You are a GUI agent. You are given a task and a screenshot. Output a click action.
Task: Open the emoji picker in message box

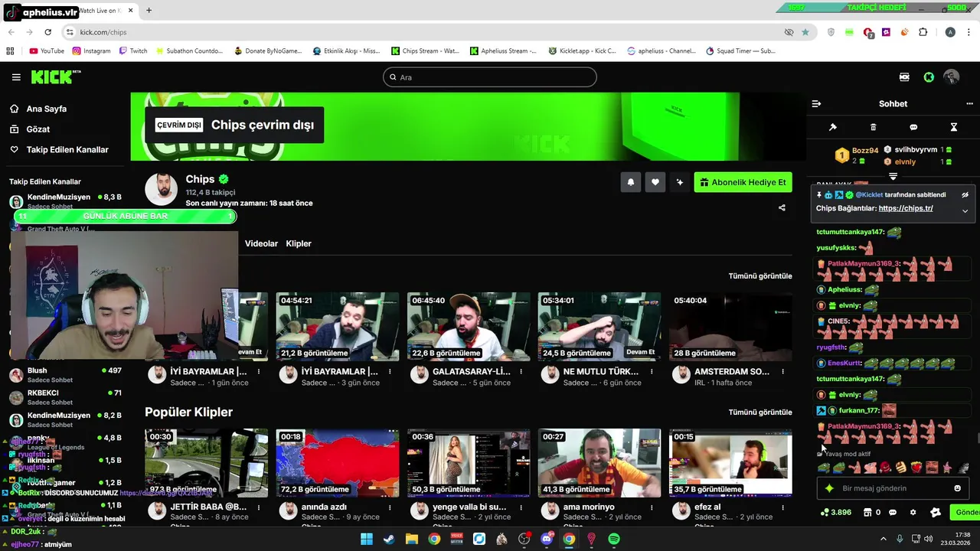pos(957,488)
